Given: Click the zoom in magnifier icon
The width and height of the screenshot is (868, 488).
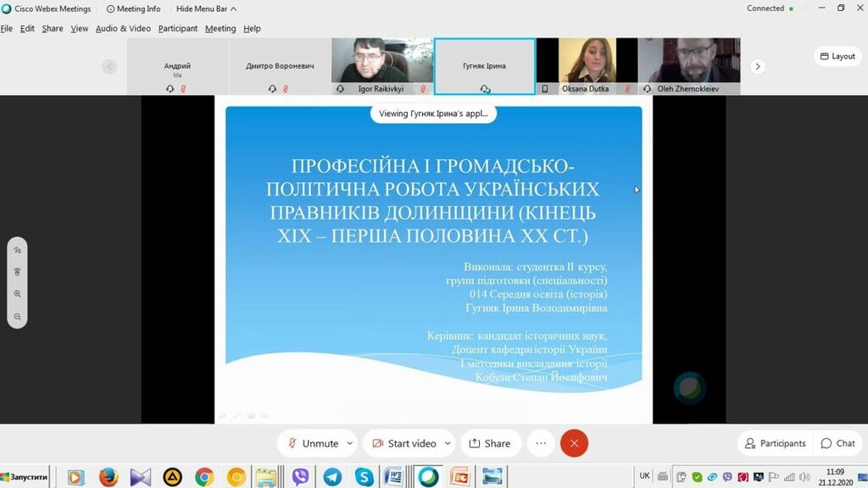Looking at the screenshot, I should coord(17,294).
